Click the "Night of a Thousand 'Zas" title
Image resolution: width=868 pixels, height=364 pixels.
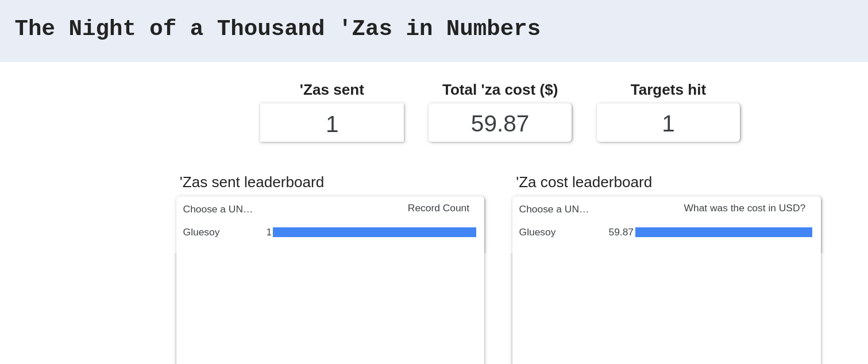[277, 29]
